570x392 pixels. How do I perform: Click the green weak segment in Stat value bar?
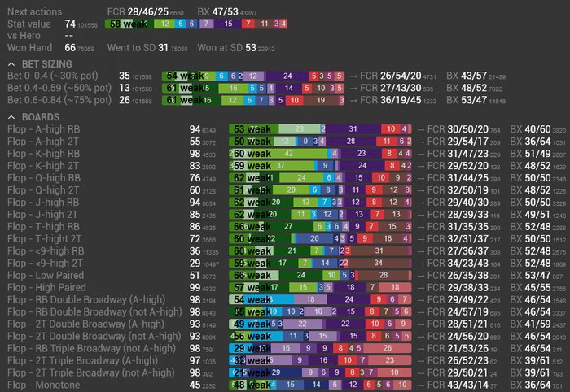[x=121, y=24]
